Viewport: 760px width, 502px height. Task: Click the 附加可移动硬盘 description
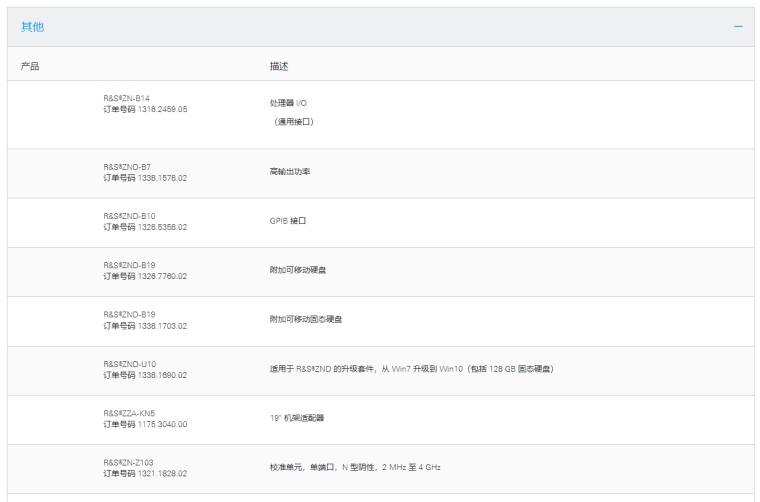click(x=292, y=270)
